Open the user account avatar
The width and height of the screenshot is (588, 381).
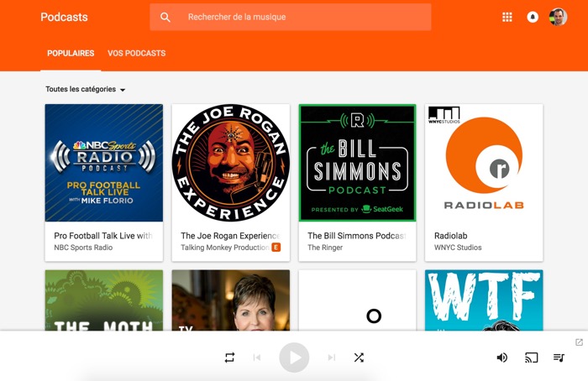tap(558, 17)
